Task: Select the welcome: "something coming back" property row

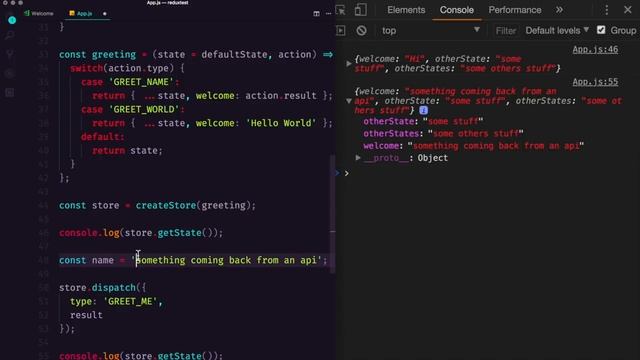Action: pos(473,146)
